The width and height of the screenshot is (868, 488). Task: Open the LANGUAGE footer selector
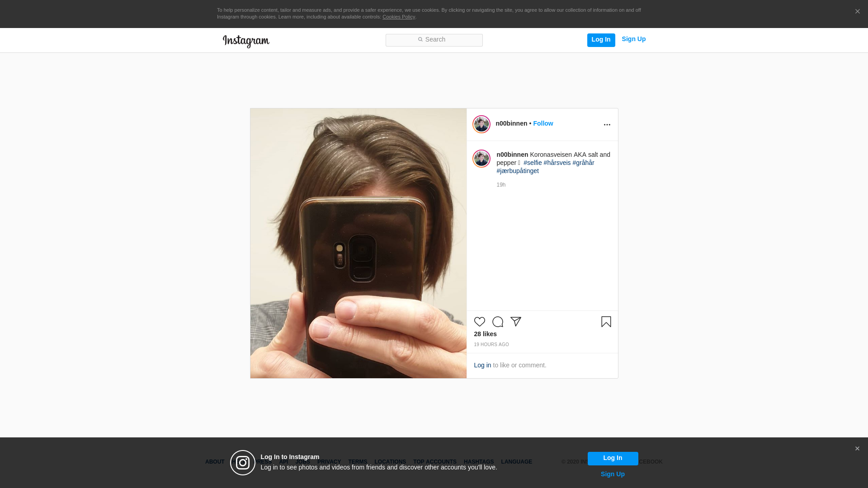[516, 462]
